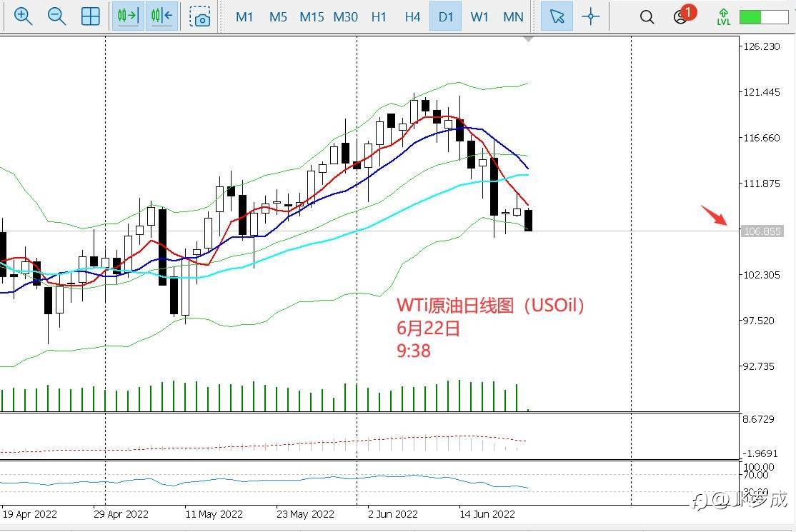Select the H1 timeframe

(x=379, y=16)
